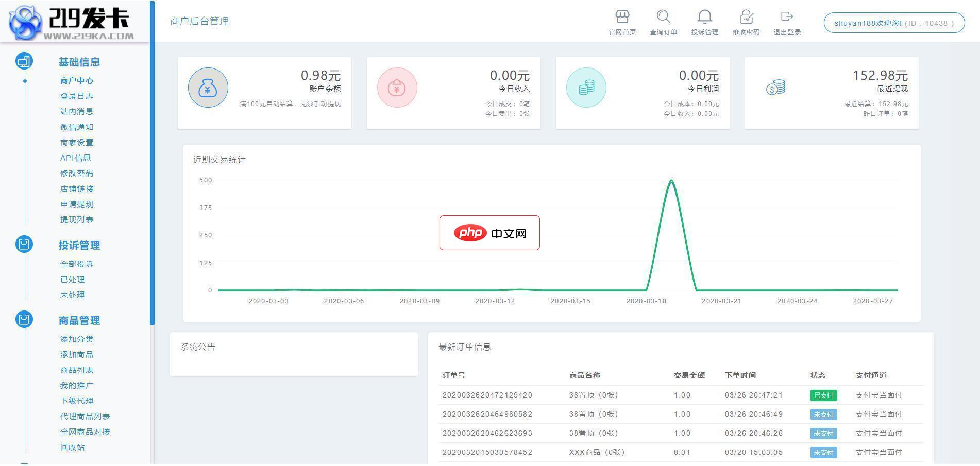The height and width of the screenshot is (466, 980).
Task: Open 查询订单 via the magnifier icon
Action: click(663, 16)
